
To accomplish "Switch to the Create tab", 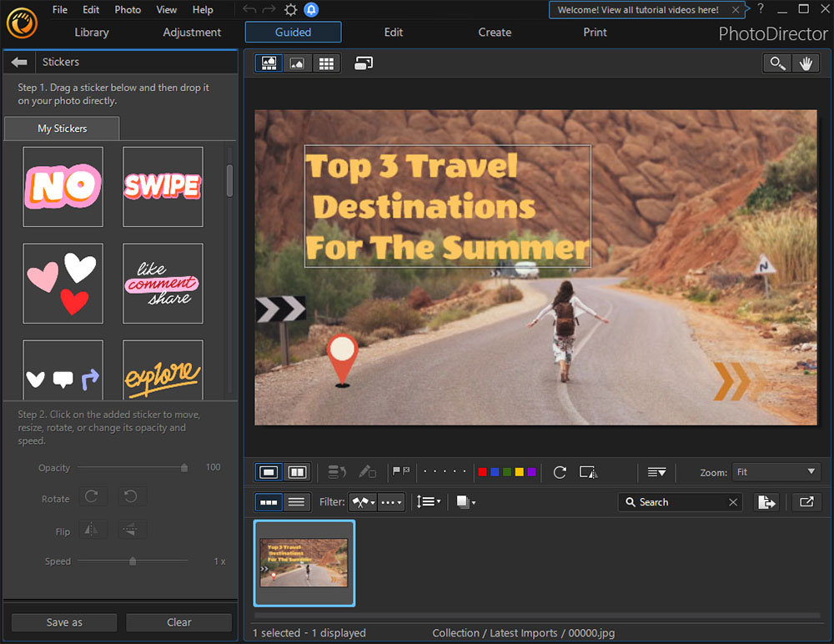I will (494, 32).
